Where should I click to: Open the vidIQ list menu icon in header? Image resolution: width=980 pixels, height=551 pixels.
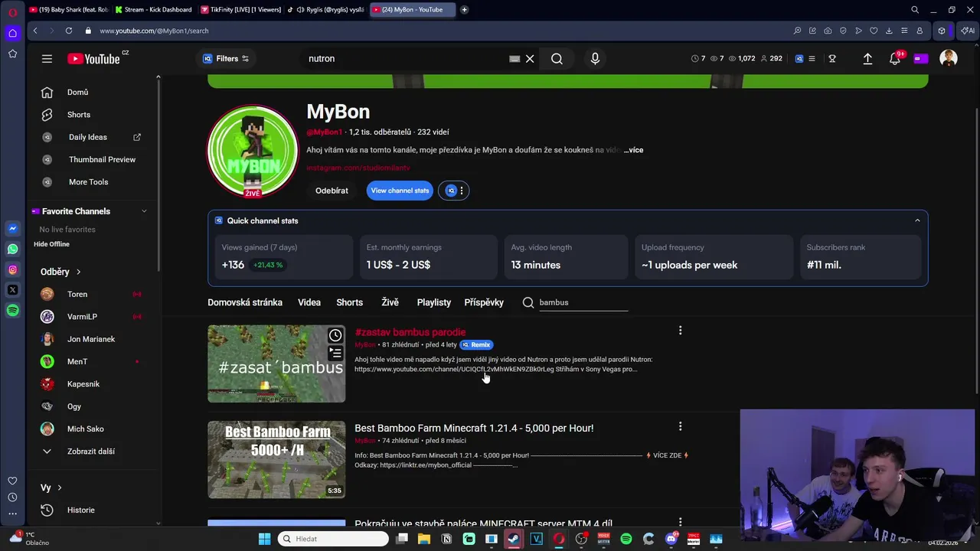pyautogui.click(x=812, y=59)
